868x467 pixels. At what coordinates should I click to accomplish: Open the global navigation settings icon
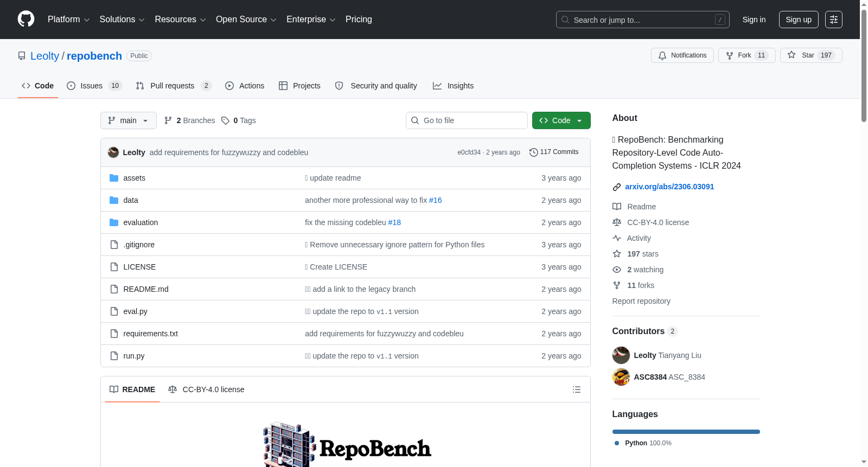tap(834, 20)
